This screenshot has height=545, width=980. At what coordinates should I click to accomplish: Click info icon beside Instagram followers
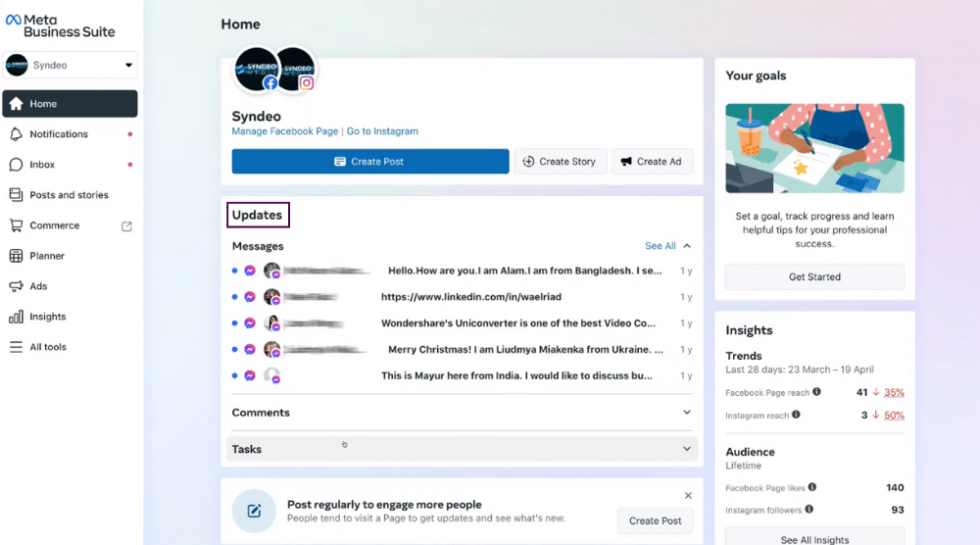[x=808, y=510]
